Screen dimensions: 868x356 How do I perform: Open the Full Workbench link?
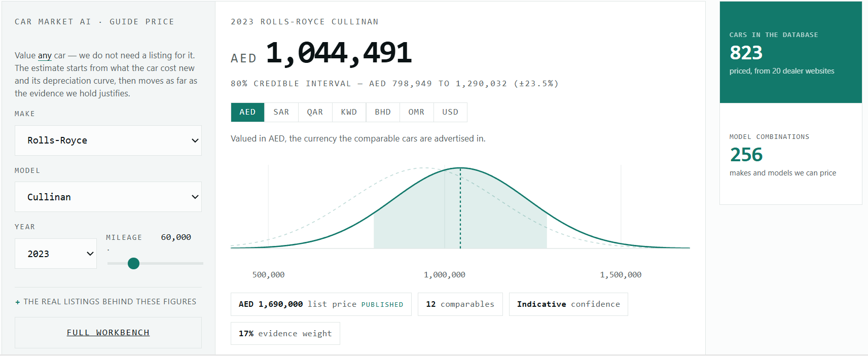pos(108,333)
